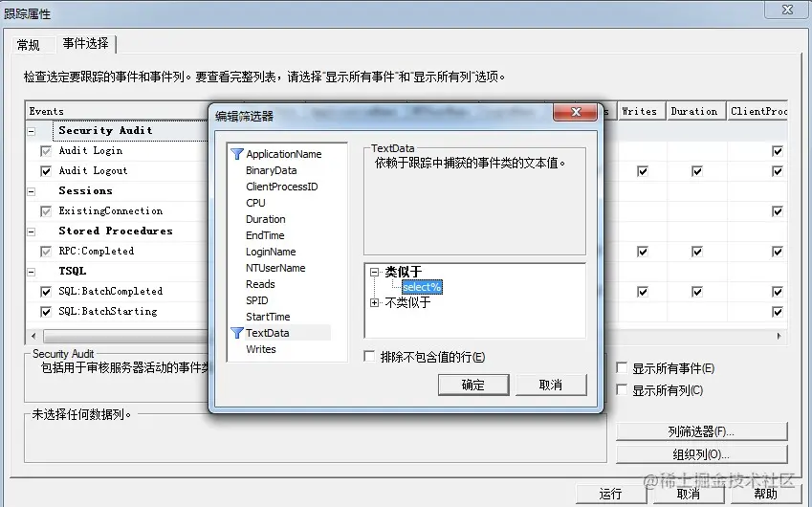Select BinaryData in the filter column list
Viewport: 812px width, 507px height.
coord(272,170)
